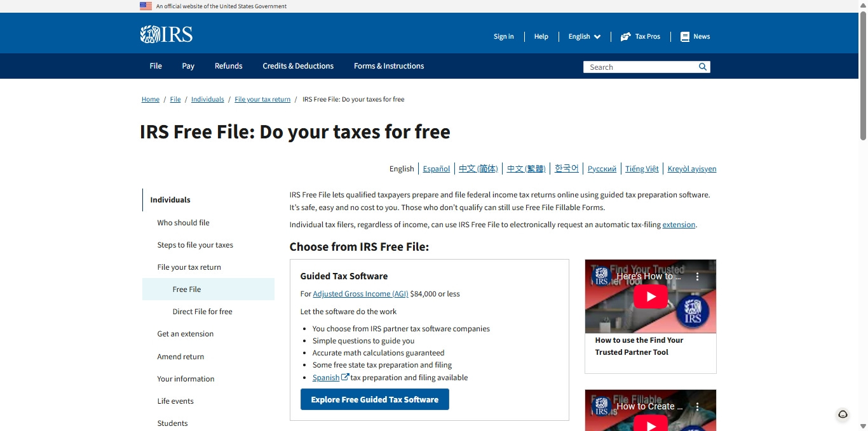The image size is (868, 431).
Task: Open Steps to file your taxes
Action: [195, 245]
